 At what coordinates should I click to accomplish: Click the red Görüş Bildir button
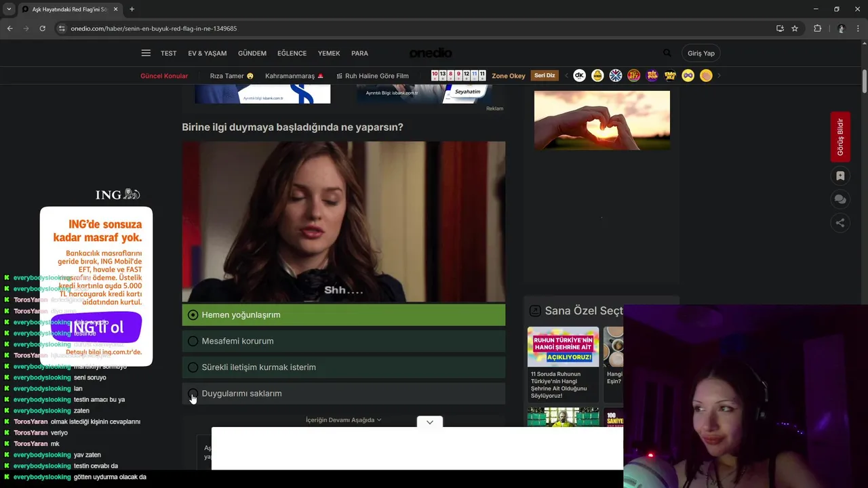(840, 137)
